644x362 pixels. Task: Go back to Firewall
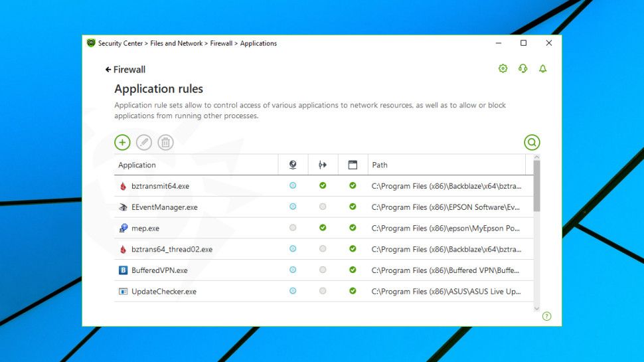(125, 70)
